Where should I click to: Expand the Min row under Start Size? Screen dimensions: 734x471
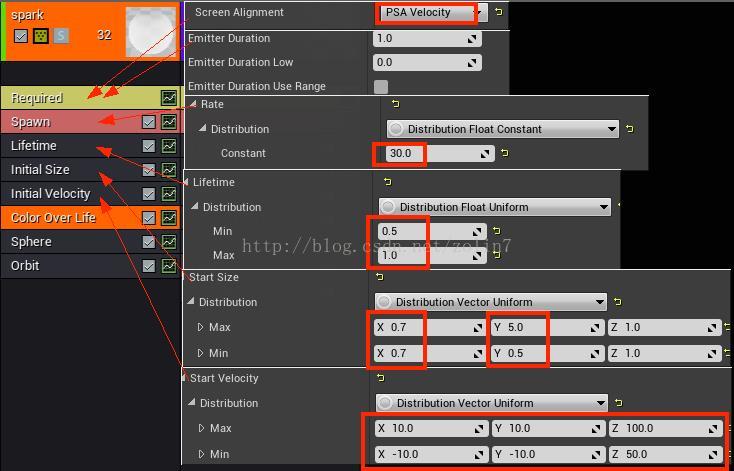[x=201, y=353]
